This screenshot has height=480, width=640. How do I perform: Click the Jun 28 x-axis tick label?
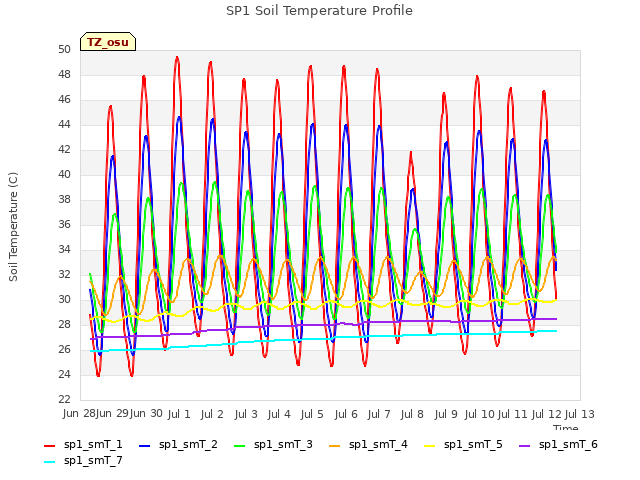click(x=79, y=413)
